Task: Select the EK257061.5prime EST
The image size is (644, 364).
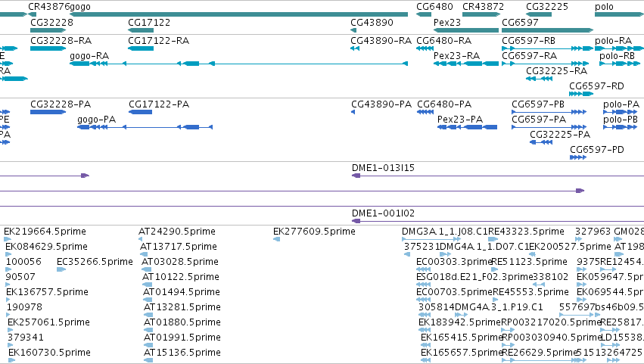Action: tap(10, 330)
